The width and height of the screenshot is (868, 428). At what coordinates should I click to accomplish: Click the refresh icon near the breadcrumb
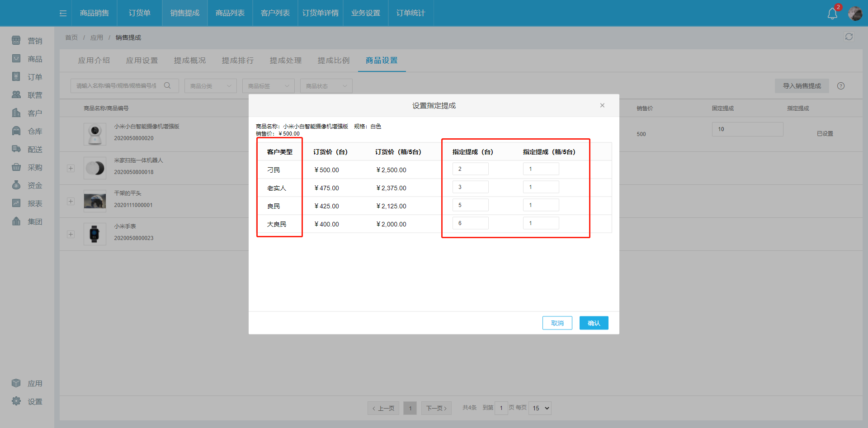[x=849, y=37]
